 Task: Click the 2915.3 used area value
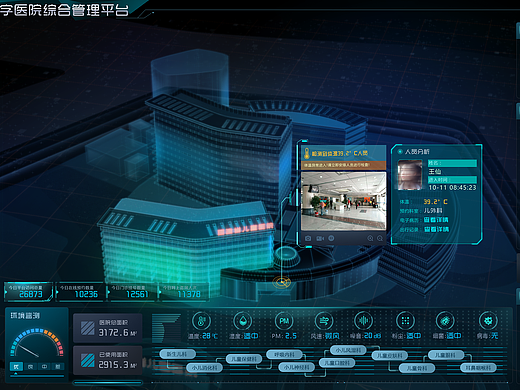click(117, 365)
